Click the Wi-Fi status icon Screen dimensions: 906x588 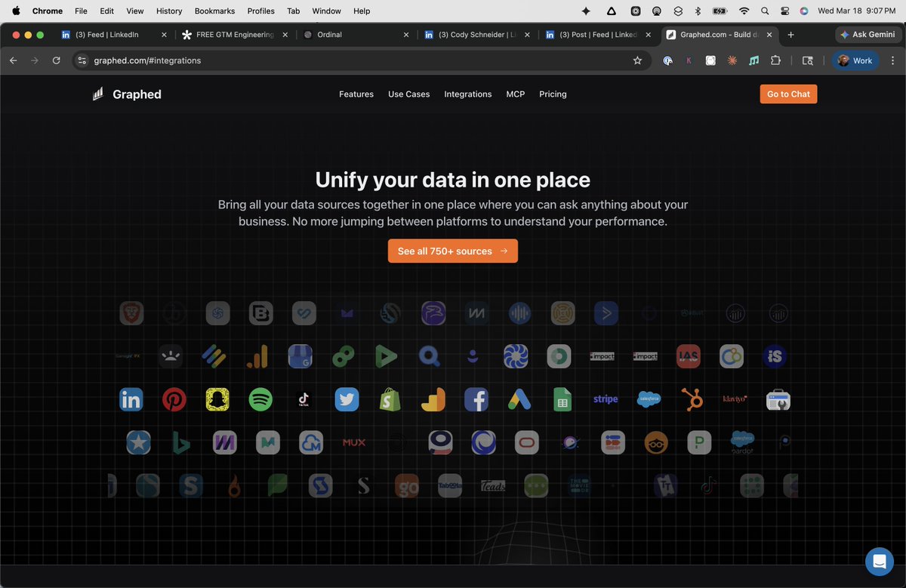744,11
